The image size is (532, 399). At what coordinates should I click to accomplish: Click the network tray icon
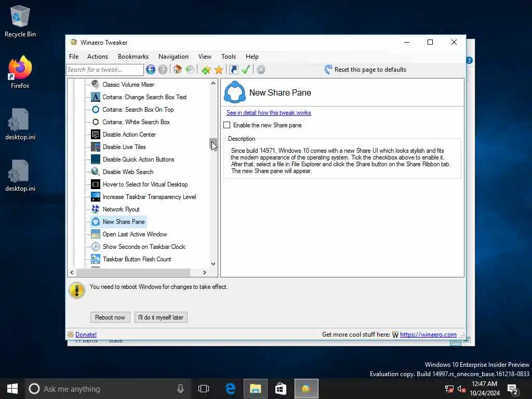[449, 389]
